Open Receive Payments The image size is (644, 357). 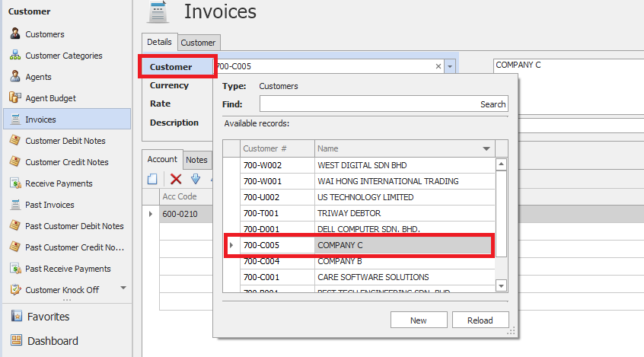[59, 183]
